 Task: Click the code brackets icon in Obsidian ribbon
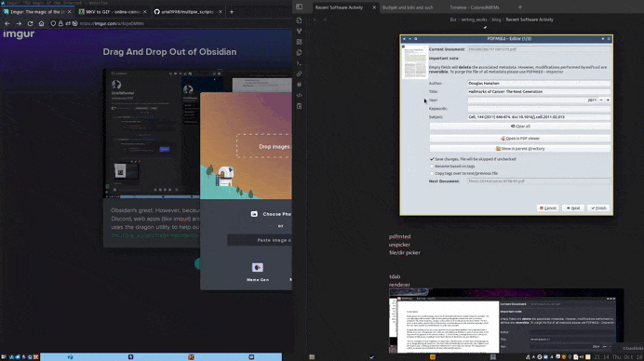(299, 95)
